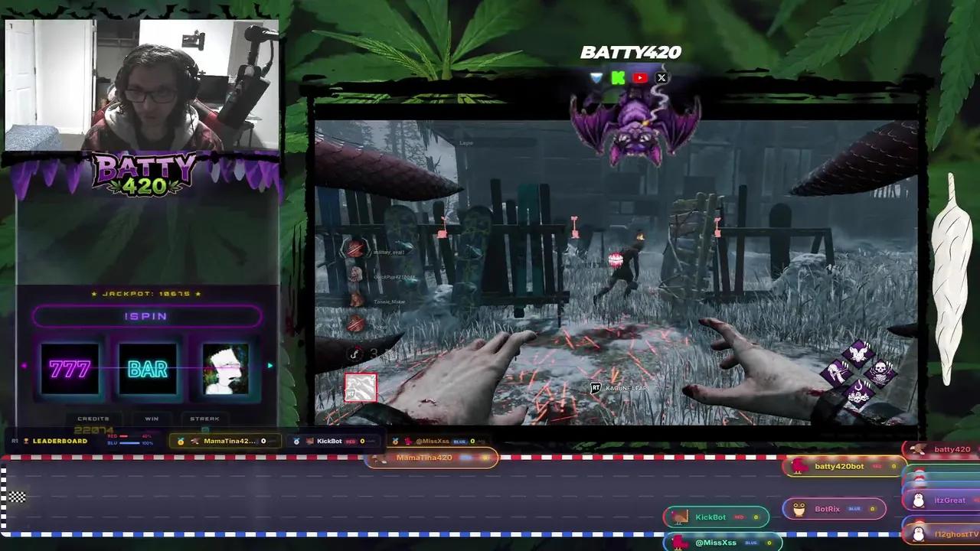The height and width of the screenshot is (551, 980).
Task: Click the medal icon beside MamaTina42
Action: pyautogui.click(x=181, y=441)
